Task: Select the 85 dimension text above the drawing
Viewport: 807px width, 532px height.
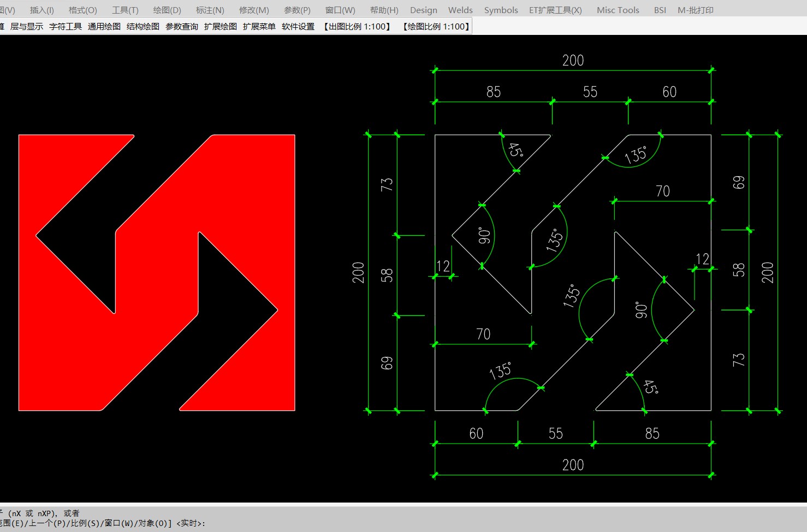Action: 494,92
